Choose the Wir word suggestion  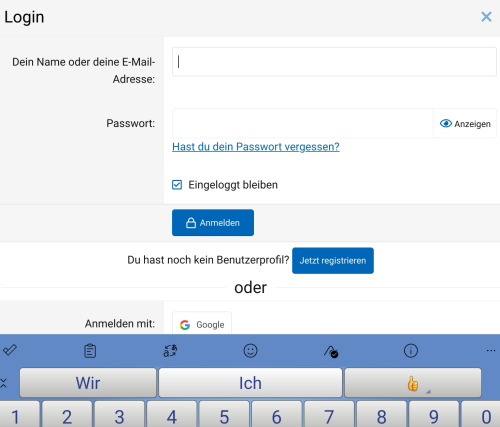88,383
